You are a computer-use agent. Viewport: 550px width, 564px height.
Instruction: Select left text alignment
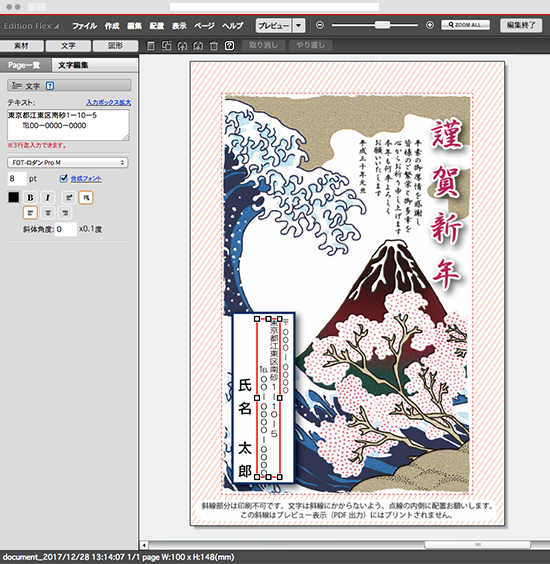click(30, 213)
